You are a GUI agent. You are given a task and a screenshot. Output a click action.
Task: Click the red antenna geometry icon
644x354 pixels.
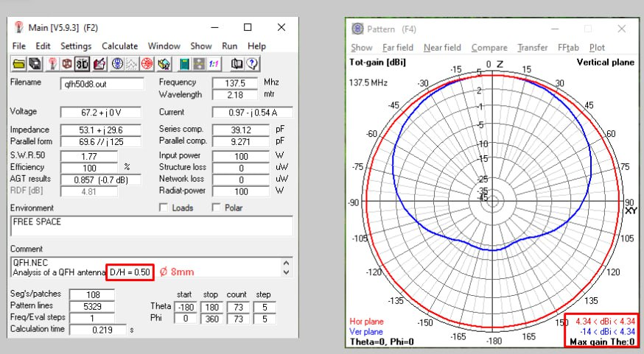pos(52,63)
